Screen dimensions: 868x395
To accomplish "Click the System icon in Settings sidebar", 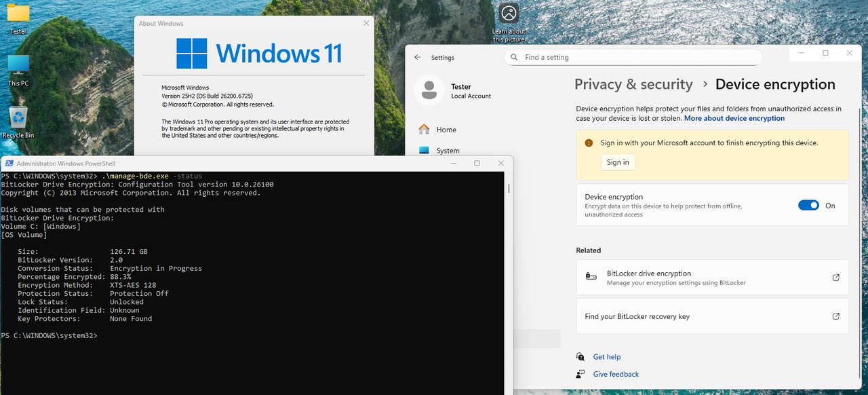I will tap(424, 151).
